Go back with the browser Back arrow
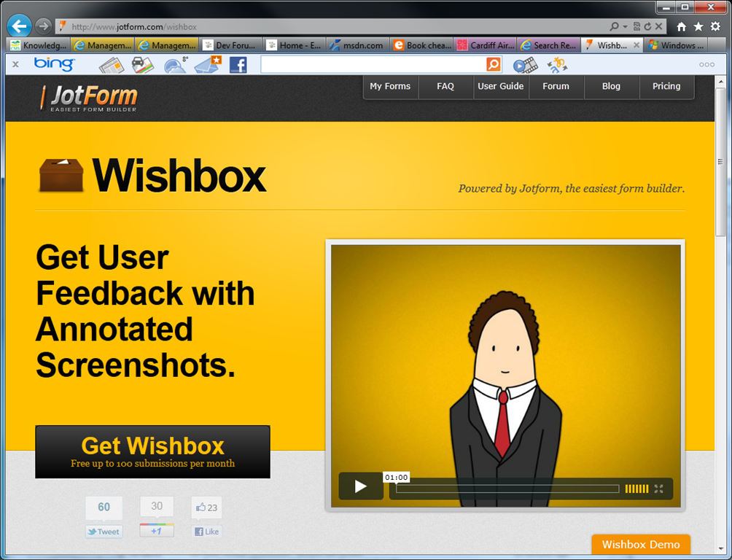 (x=20, y=26)
